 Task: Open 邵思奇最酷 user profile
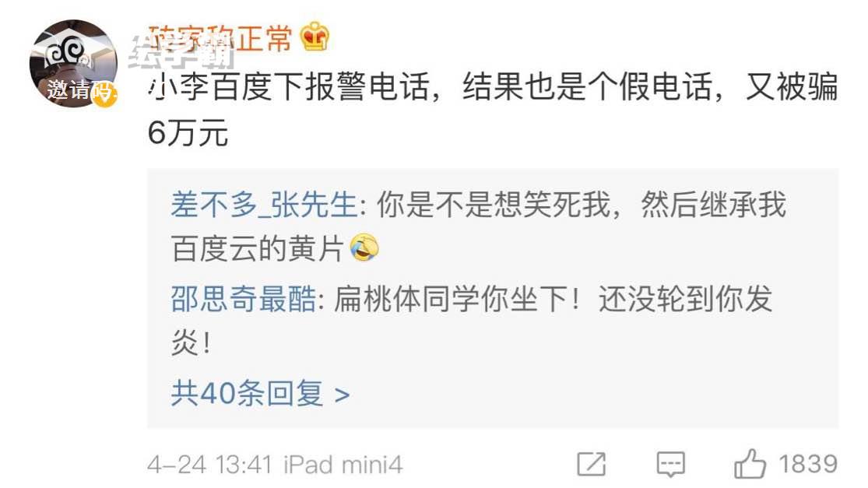[243, 299]
